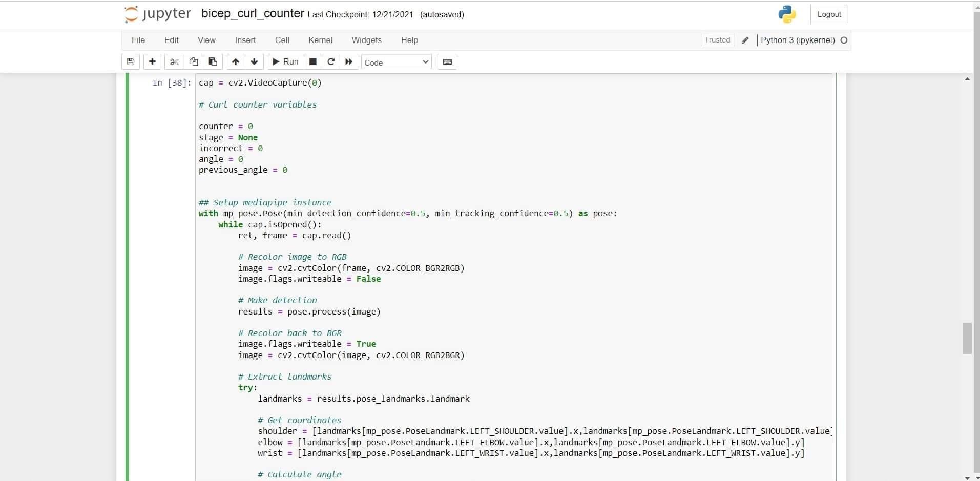Open the Kernel menu
This screenshot has height=481, width=980.
click(321, 40)
